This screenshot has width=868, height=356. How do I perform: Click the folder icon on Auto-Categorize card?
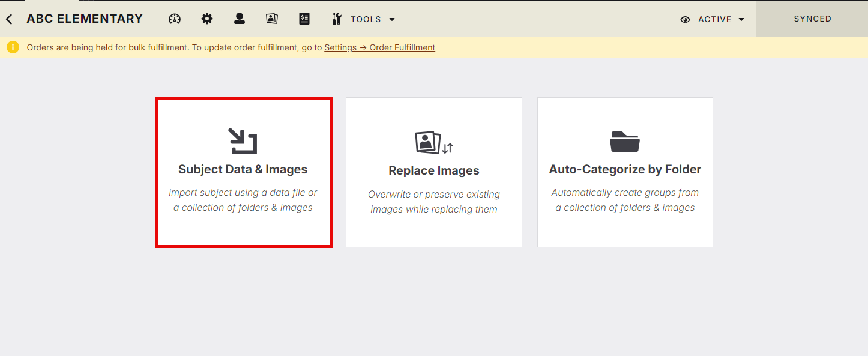pos(625,142)
